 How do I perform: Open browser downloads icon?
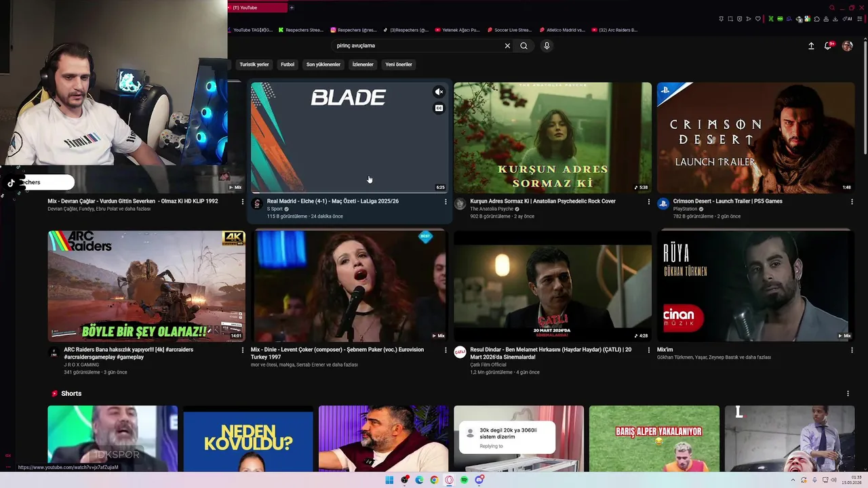(835, 19)
